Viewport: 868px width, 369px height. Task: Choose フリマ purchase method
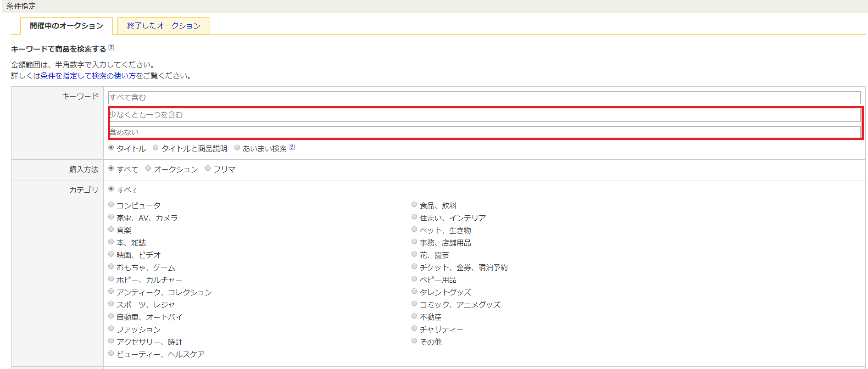point(208,168)
